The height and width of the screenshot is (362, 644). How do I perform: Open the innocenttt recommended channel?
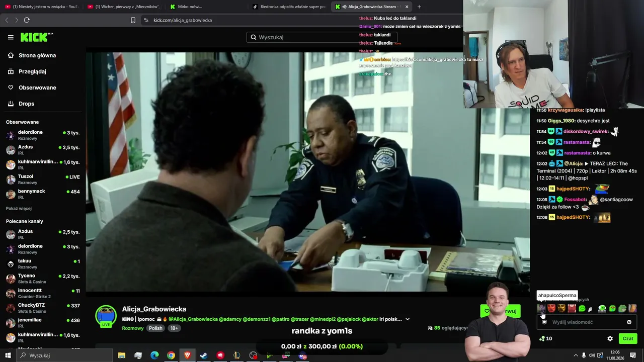(x=43, y=293)
